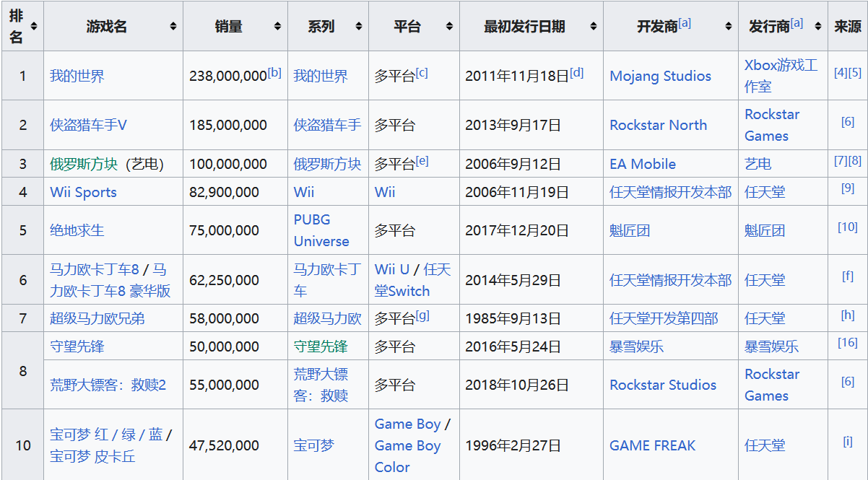Viewport: 868px width, 480px height.
Task: Visit the Mojang Studios developer link
Action: [661, 76]
